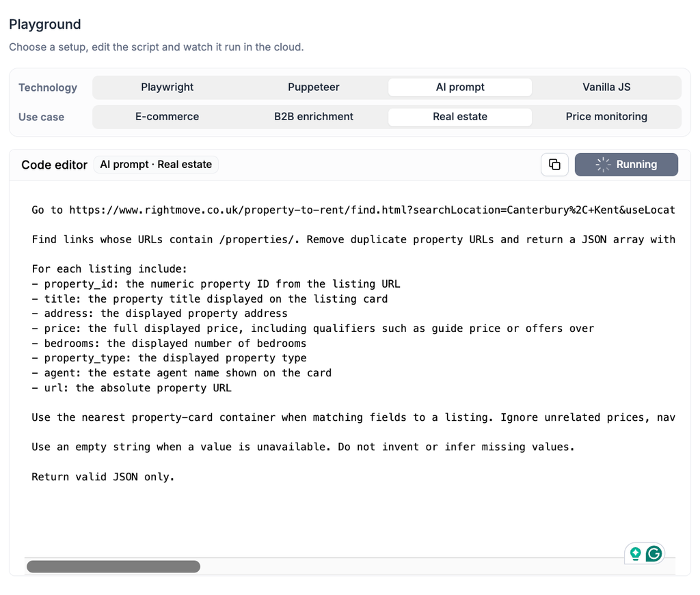Choose the E-commerce use case
700x595 pixels.
coord(167,117)
